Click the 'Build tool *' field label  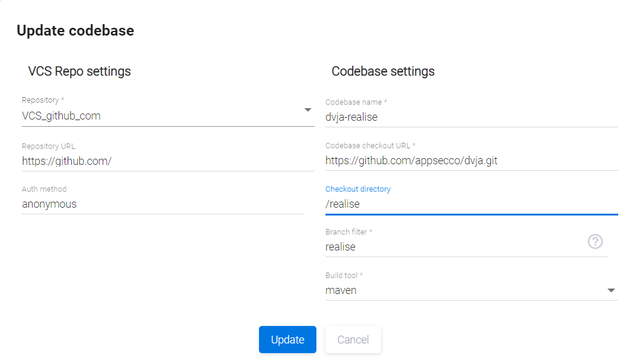pos(344,275)
